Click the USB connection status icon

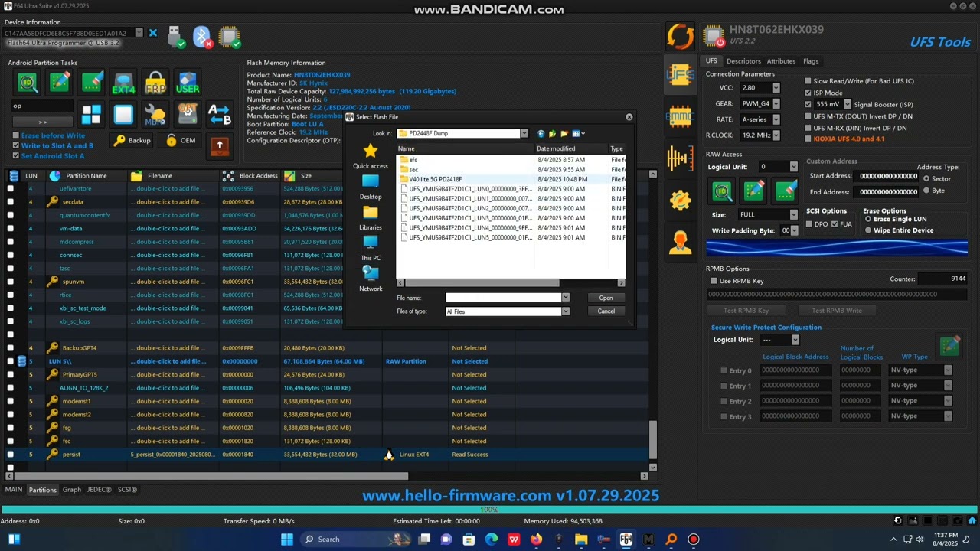pyautogui.click(x=175, y=36)
